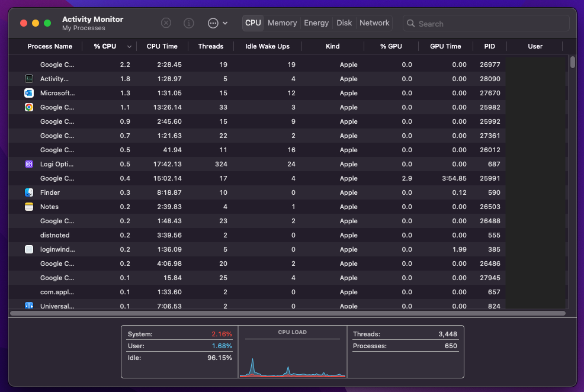Click the loginwindow process icon
This screenshot has height=392, width=584.
click(x=29, y=249)
